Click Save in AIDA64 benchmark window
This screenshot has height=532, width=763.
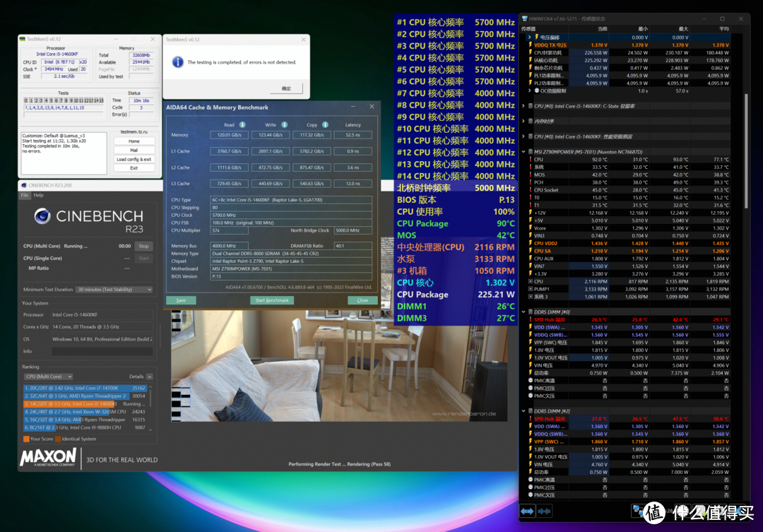(181, 300)
